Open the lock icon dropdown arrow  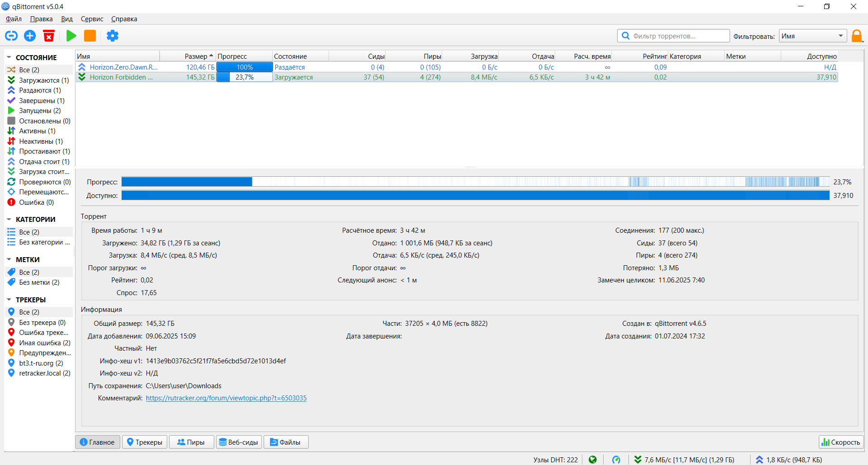click(x=863, y=41)
